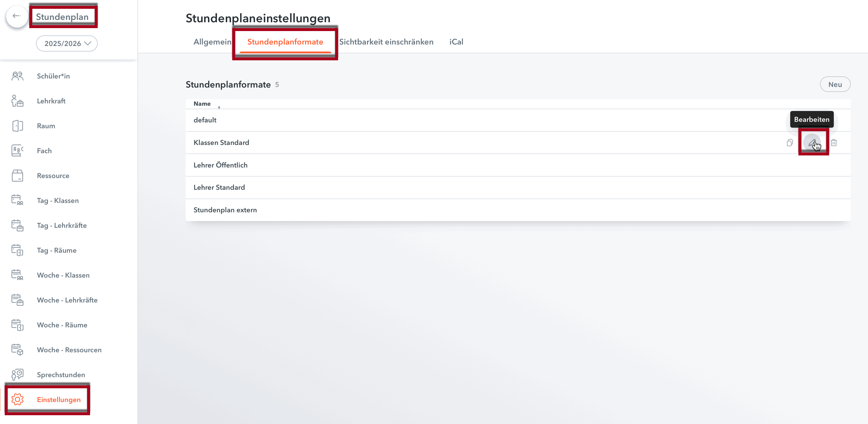Go to Tag - Klassen view

click(58, 200)
